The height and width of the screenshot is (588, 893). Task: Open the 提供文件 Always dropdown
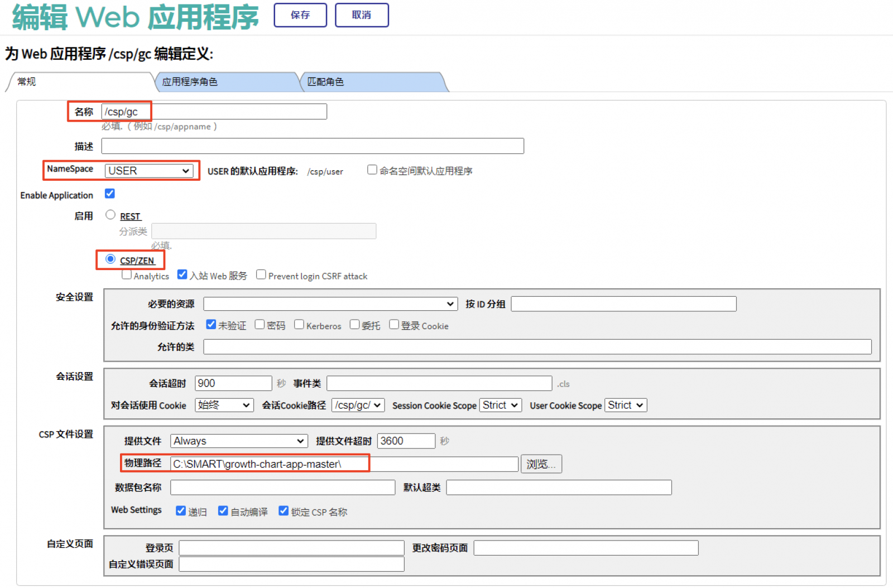point(238,441)
